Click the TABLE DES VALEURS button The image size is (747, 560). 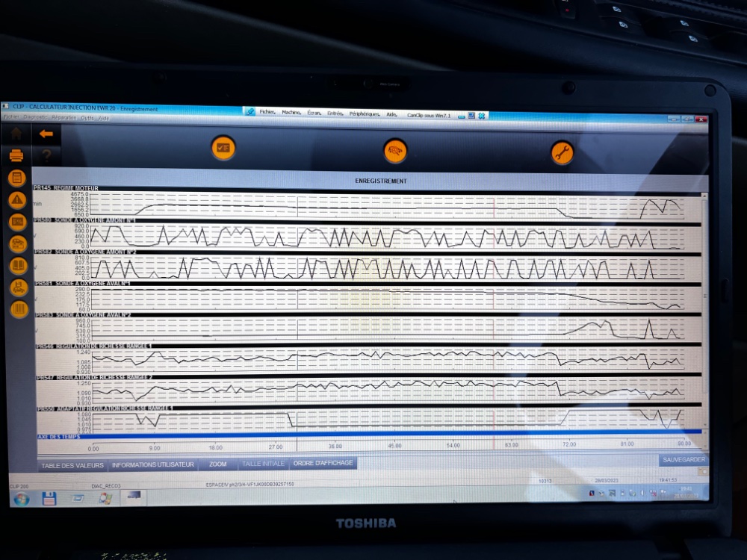tap(72, 464)
